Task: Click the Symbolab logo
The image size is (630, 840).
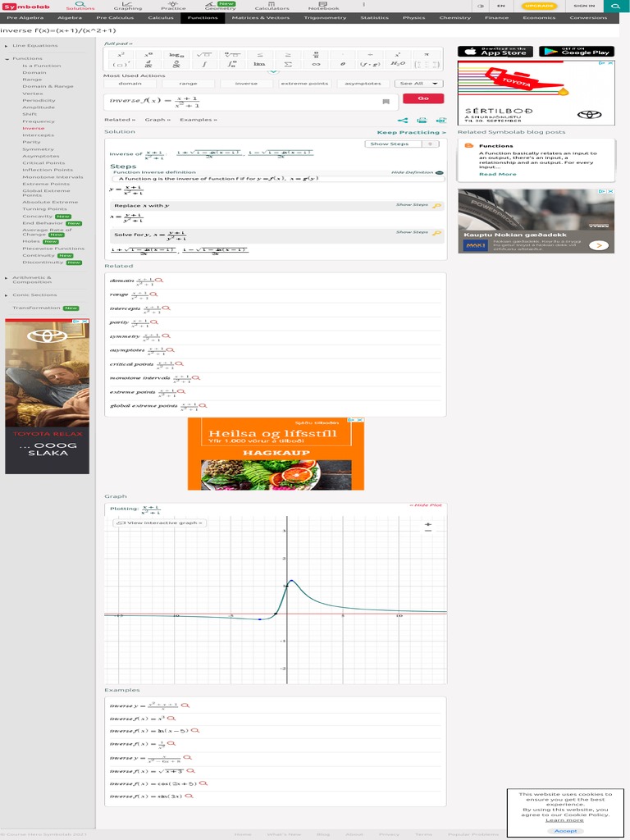Action: (x=25, y=6)
